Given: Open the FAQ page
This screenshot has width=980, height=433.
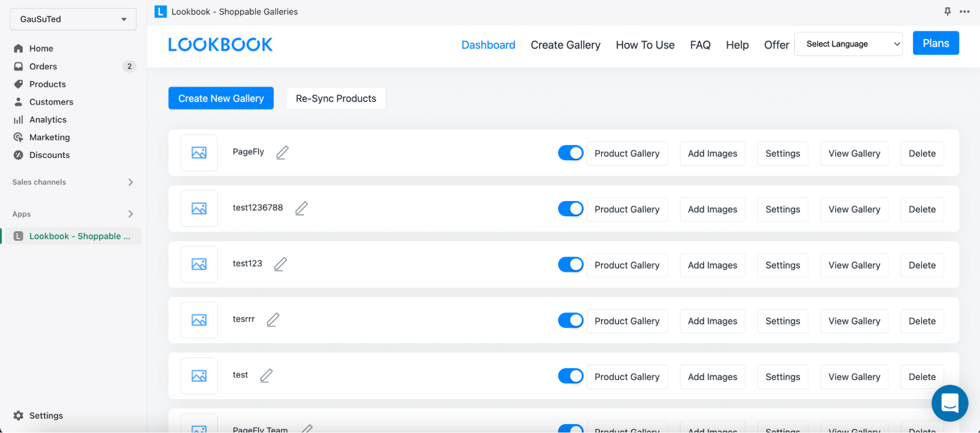Looking at the screenshot, I should [x=700, y=45].
